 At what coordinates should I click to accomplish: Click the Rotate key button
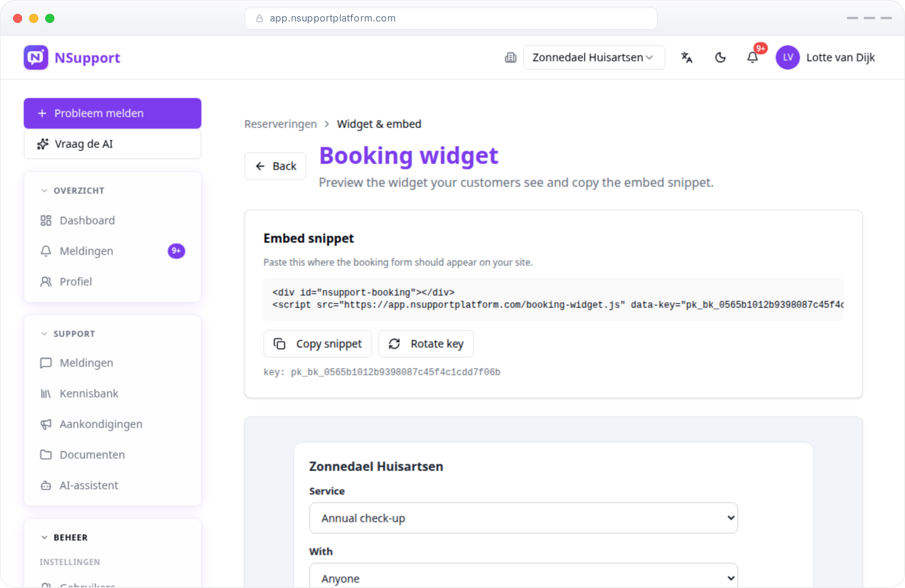coord(426,344)
